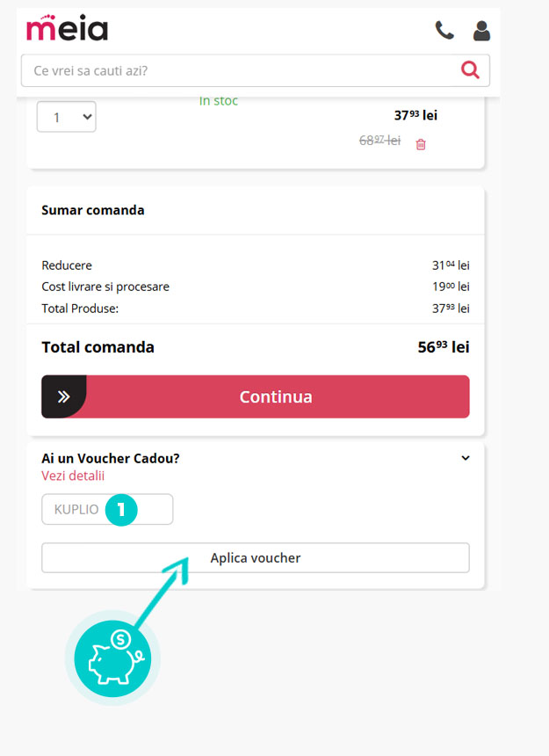The height and width of the screenshot is (756, 549).
Task: Click the 'Ce vrei sa cauti azi?' search box
Action: (x=237, y=70)
